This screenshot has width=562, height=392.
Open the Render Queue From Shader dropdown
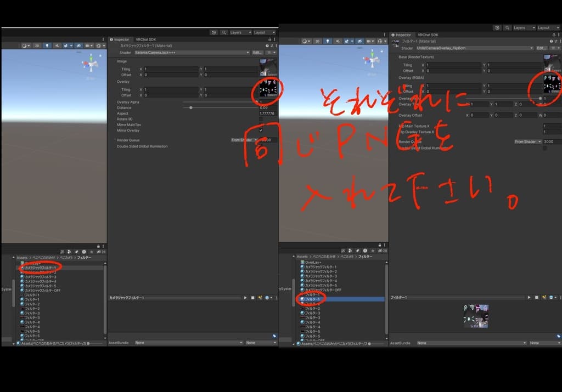click(242, 140)
